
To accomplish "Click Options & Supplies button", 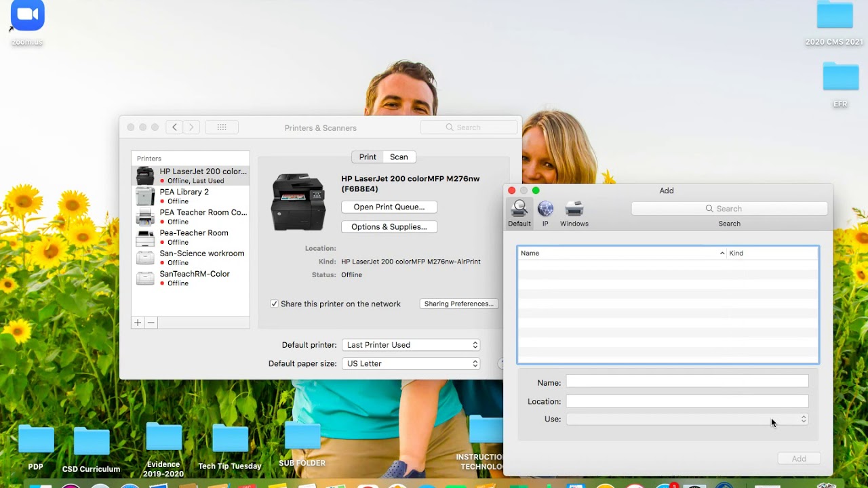I will (x=389, y=226).
